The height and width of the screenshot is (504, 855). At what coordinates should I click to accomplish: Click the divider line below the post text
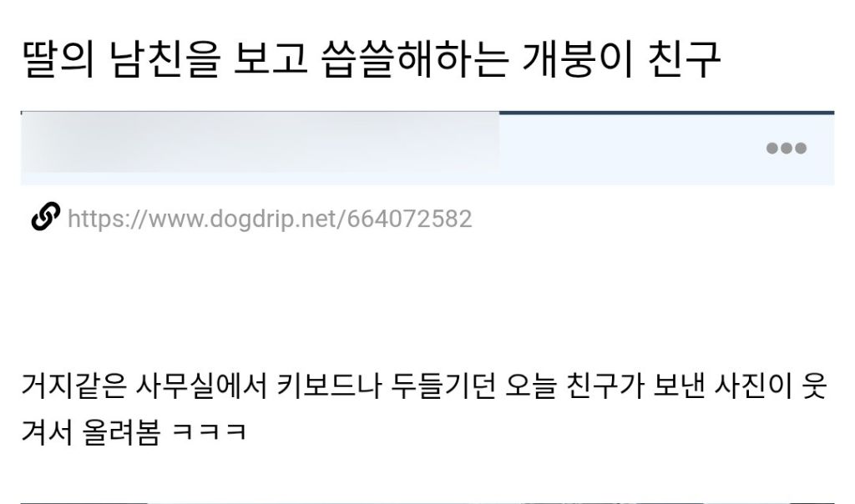pos(427,501)
